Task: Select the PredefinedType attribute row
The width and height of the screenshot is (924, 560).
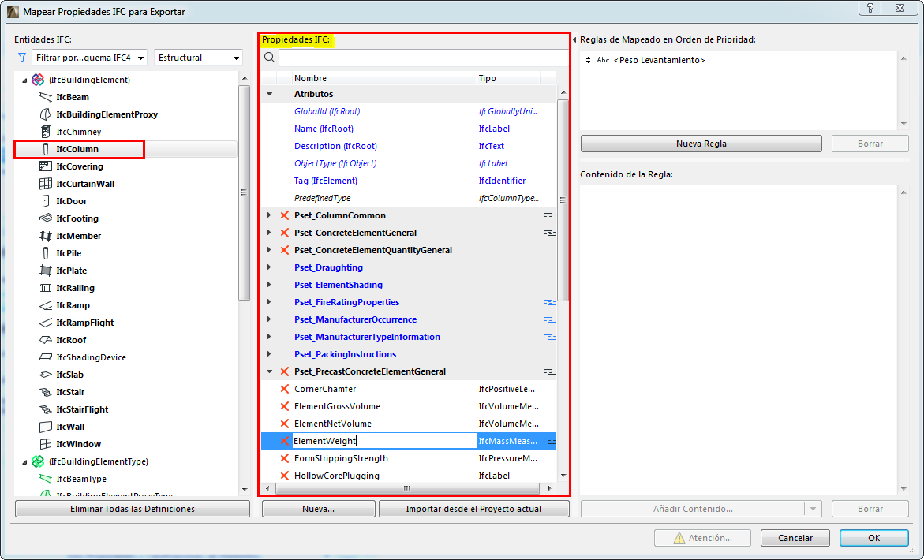Action: (409, 199)
